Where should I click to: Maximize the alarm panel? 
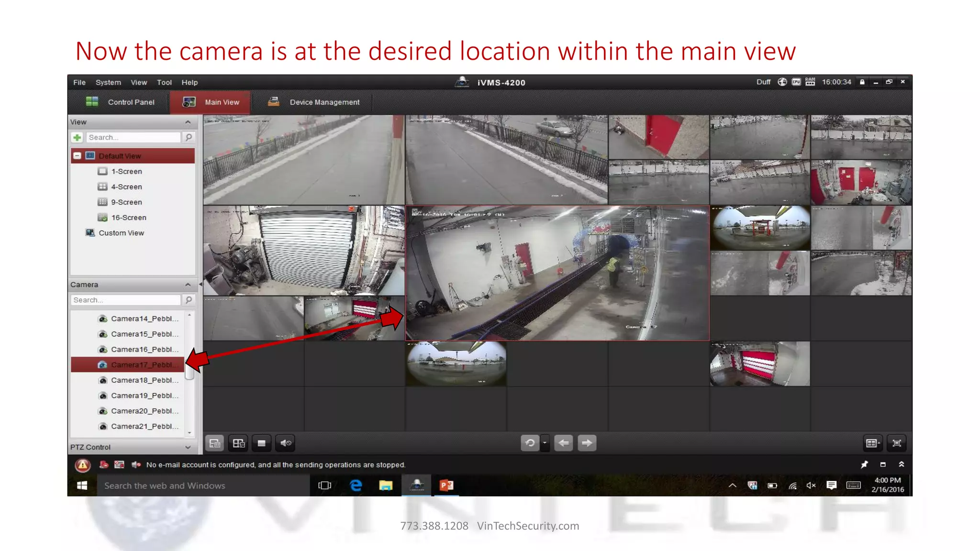point(883,464)
